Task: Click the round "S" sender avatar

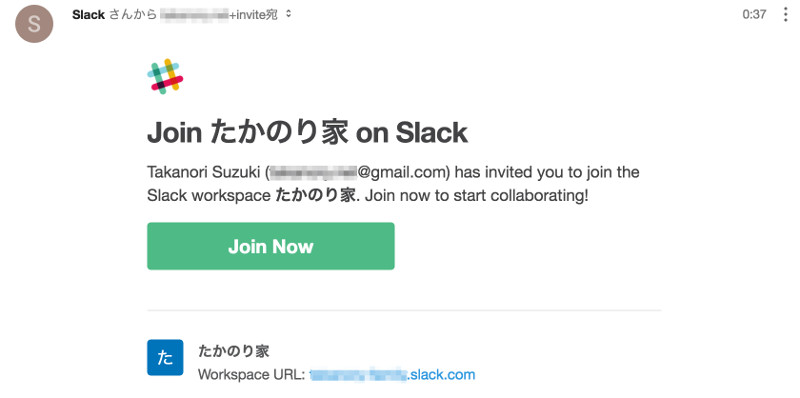Action: 34,24
